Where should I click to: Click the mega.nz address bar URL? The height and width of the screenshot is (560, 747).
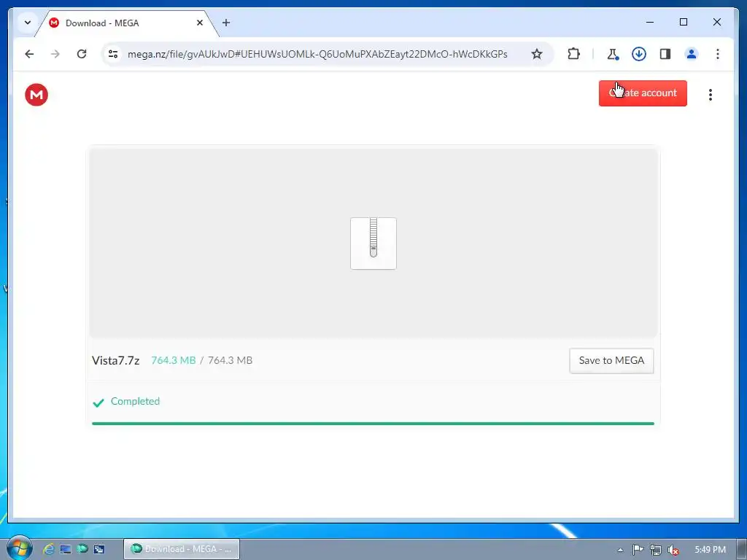317,54
